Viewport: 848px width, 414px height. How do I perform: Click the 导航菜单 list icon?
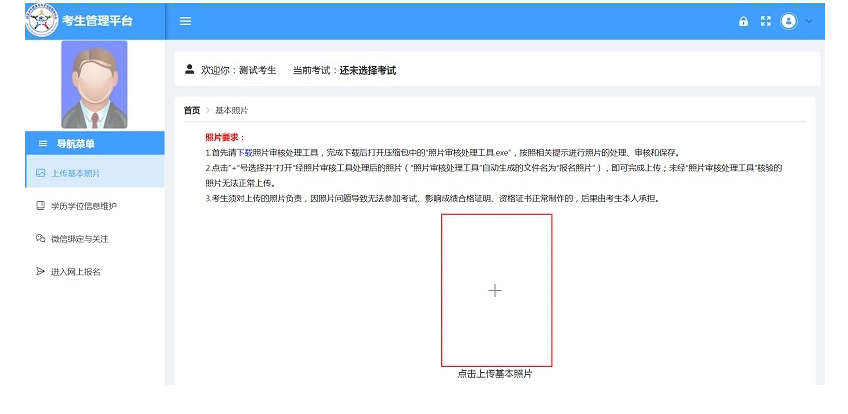tap(43, 144)
